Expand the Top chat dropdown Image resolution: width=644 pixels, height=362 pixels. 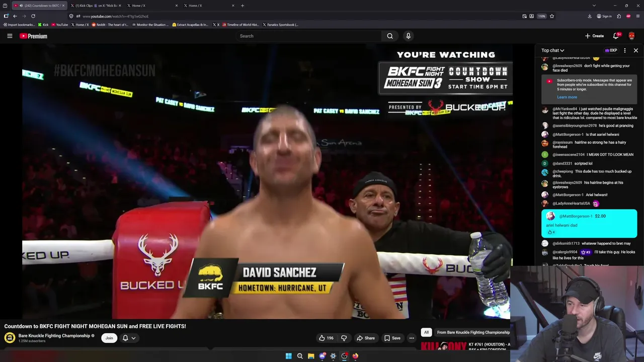552,50
